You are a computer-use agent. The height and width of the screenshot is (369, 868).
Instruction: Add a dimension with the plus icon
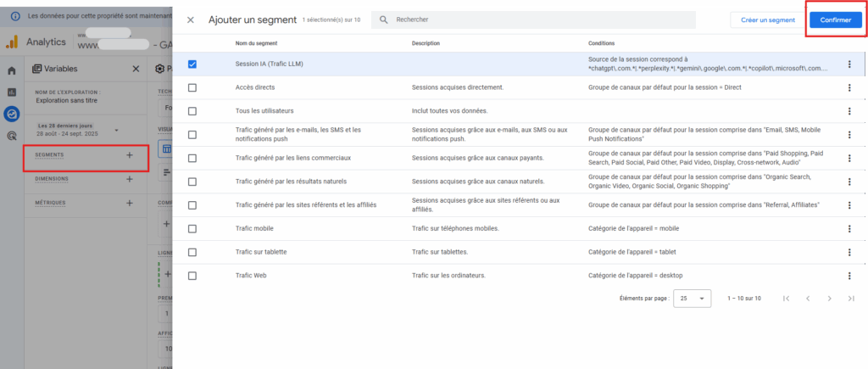coord(129,179)
